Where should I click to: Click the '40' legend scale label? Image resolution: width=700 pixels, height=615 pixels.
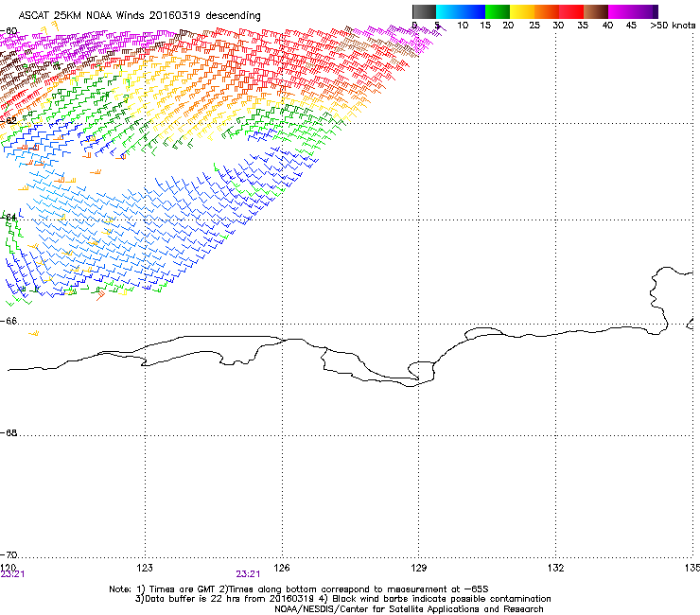(607, 26)
